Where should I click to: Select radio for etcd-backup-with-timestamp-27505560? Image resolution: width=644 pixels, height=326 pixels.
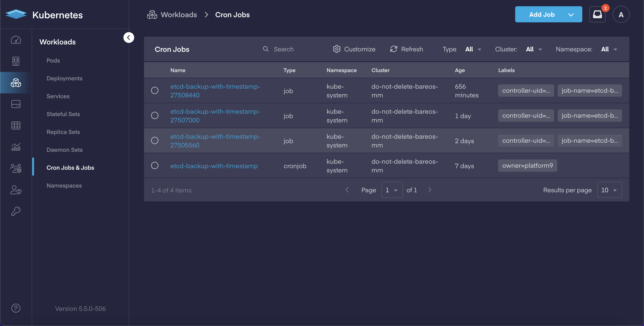point(155,140)
